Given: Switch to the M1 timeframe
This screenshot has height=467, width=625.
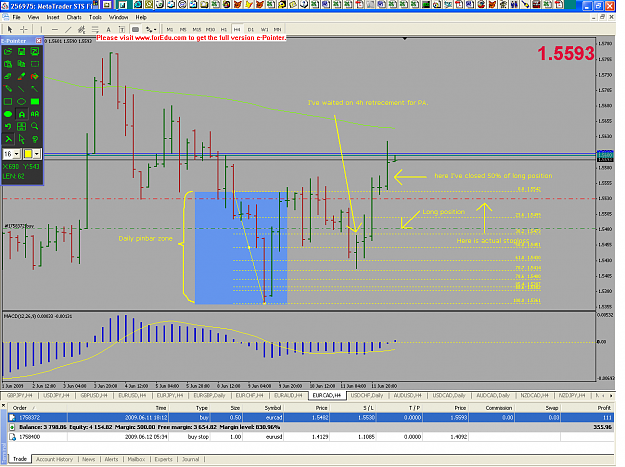Looking at the screenshot, I should (170, 29).
